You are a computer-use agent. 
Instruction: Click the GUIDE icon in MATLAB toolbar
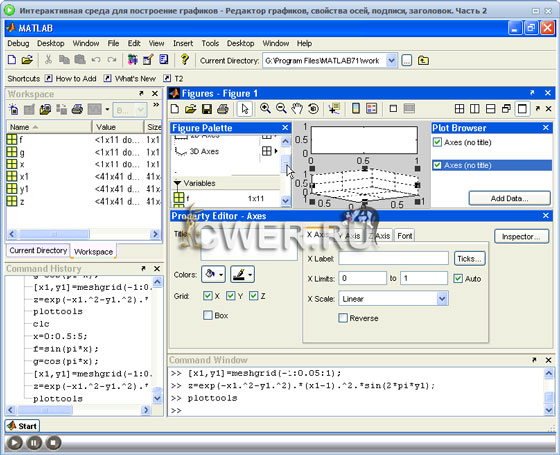[x=148, y=60]
